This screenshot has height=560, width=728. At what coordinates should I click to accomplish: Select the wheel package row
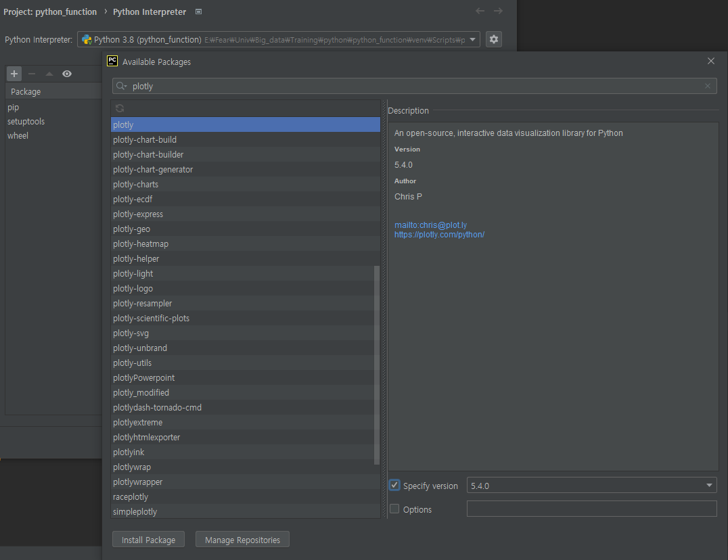(x=53, y=135)
